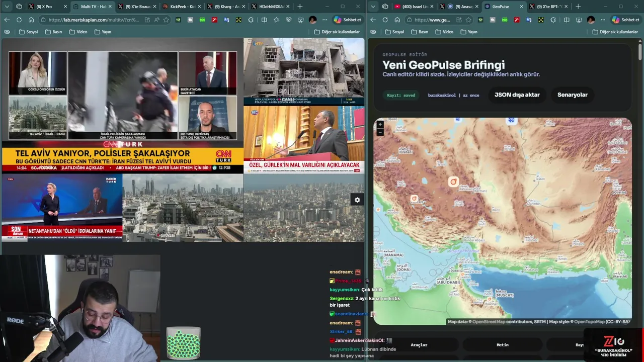Expand Diğer sık kullanılanlar in left window
Screen dimensions: 644x362
point(337,32)
